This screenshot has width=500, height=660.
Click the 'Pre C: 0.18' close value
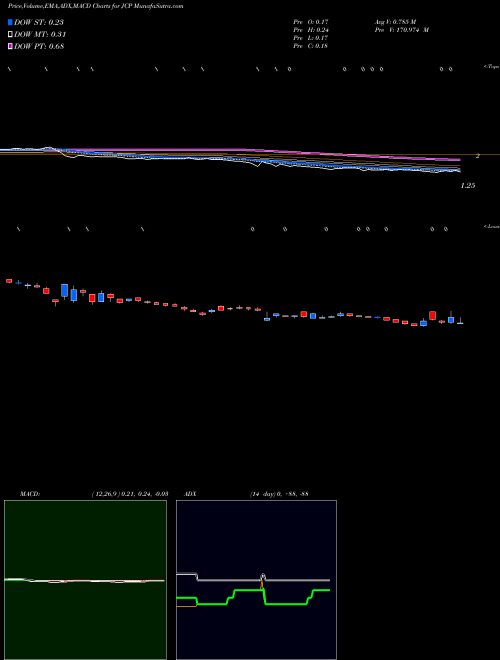311,46
